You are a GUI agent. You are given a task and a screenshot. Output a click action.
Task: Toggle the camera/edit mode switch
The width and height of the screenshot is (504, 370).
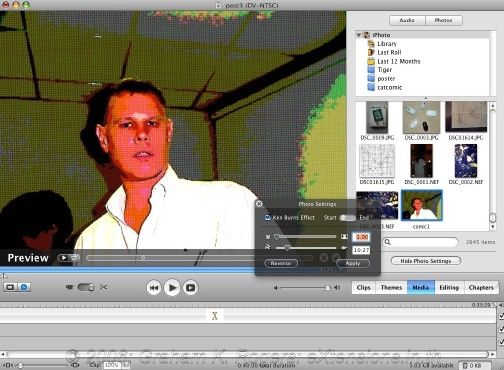86,287
